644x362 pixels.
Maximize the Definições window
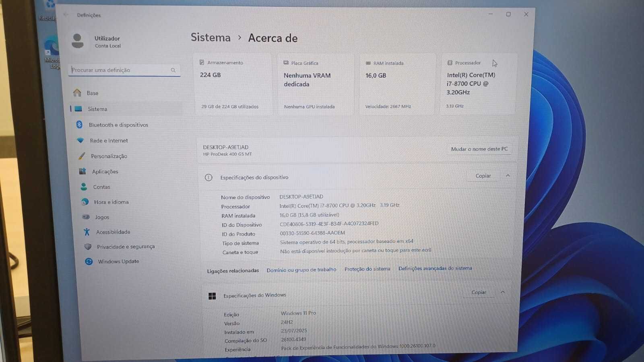[x=508, y=14]
